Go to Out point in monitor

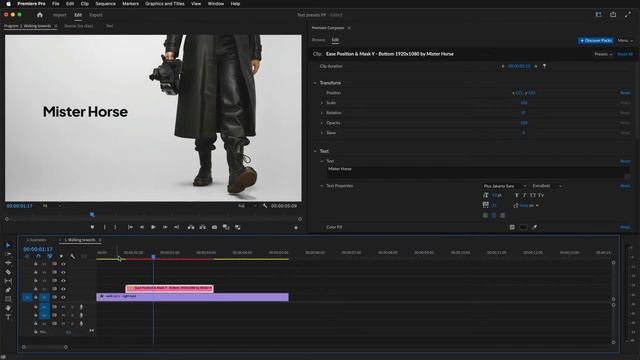[x=176, y=227]
